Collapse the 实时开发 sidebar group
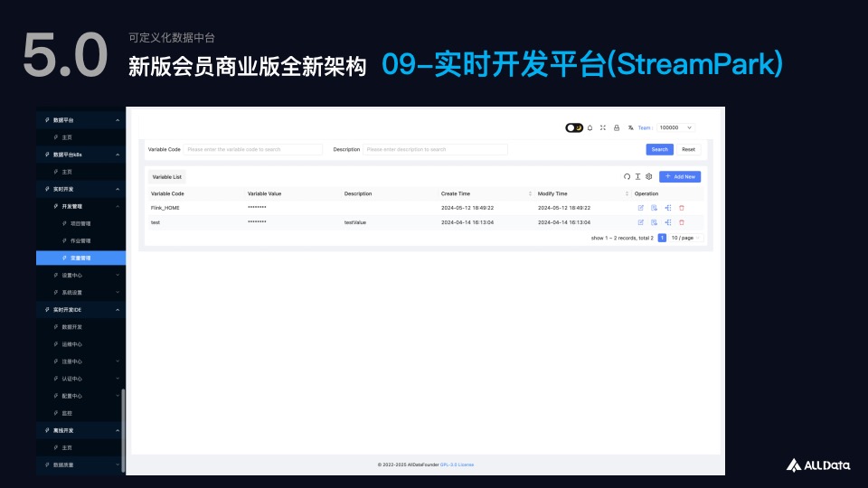Image resolution: width=868 pixels, height=488 pixels. click(x=80, y=189)
